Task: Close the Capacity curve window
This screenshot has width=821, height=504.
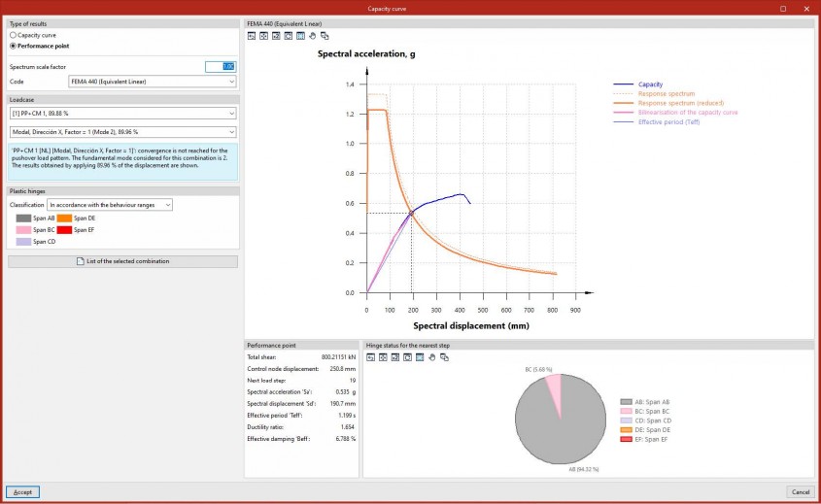Action: click(x=806, y=9)
